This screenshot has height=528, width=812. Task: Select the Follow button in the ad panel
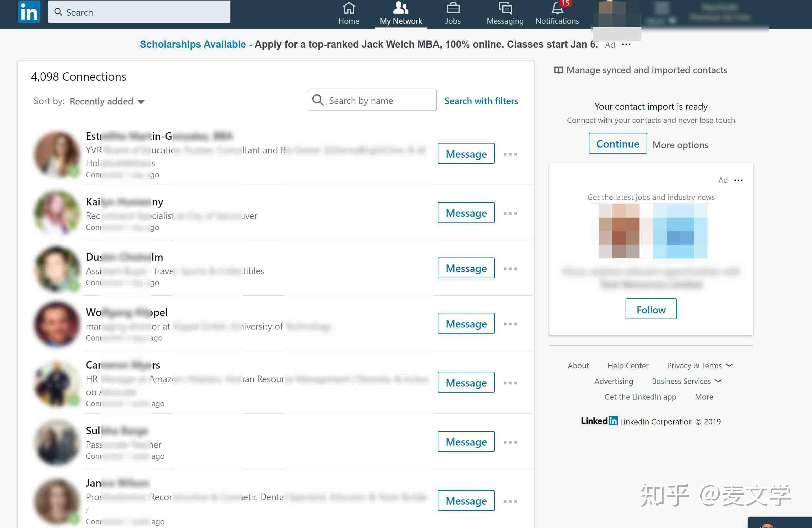tap(650, 309)
